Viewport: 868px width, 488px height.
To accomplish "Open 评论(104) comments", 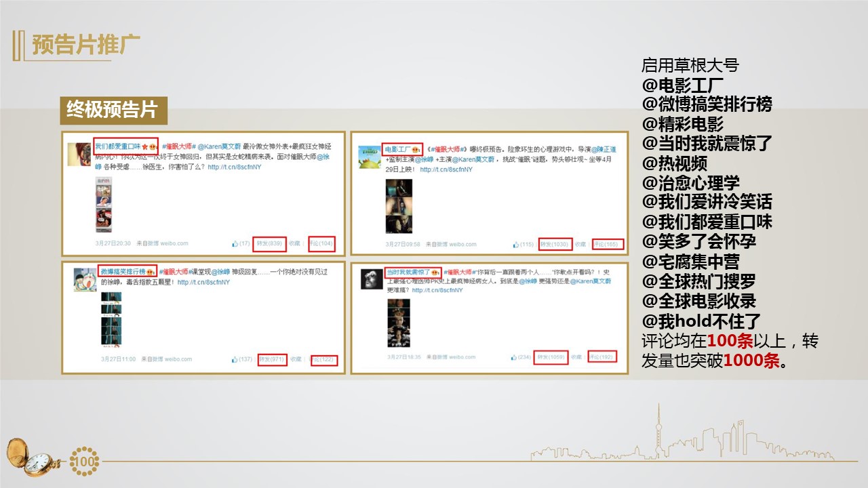I will pyautogui.click(x=321, y=243).
